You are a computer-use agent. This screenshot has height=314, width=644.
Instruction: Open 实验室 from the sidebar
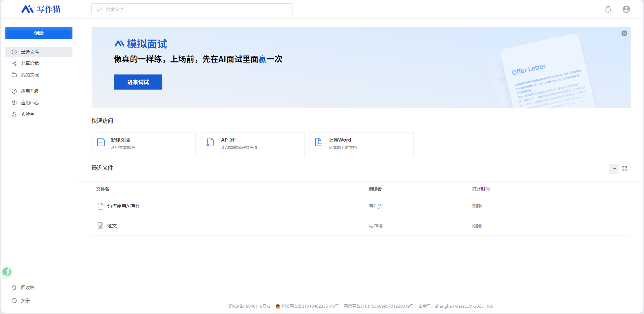click(x=28, y=114)
